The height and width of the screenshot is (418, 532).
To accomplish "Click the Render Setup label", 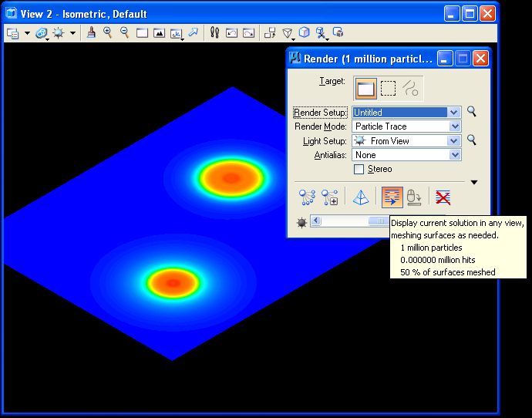I will (320, 113).
